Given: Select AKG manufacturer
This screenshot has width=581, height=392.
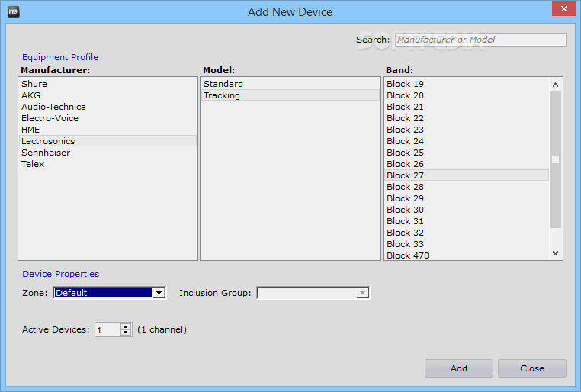Looking at the screenshot, I should [108, 95].
